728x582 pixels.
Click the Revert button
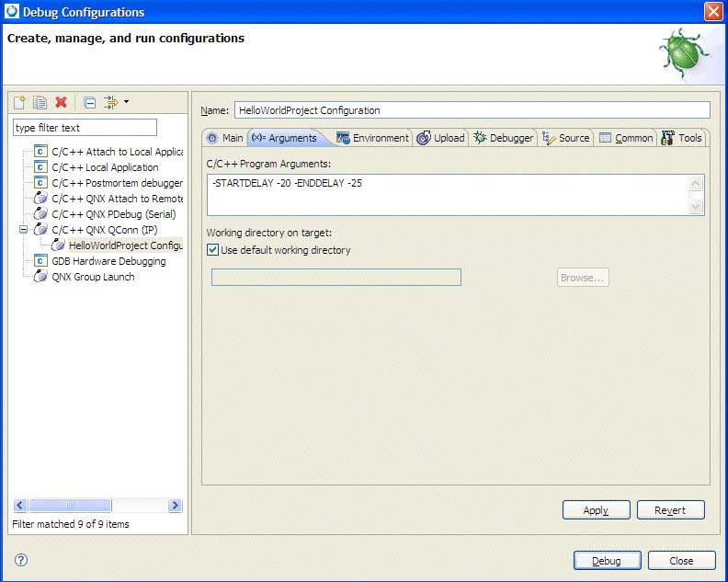click(670, 510)
